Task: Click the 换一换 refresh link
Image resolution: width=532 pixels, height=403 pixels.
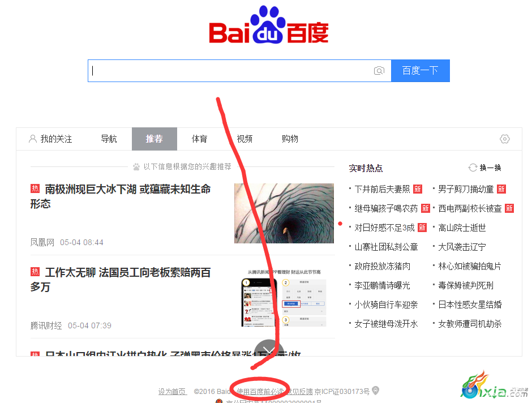Action: 491,168
